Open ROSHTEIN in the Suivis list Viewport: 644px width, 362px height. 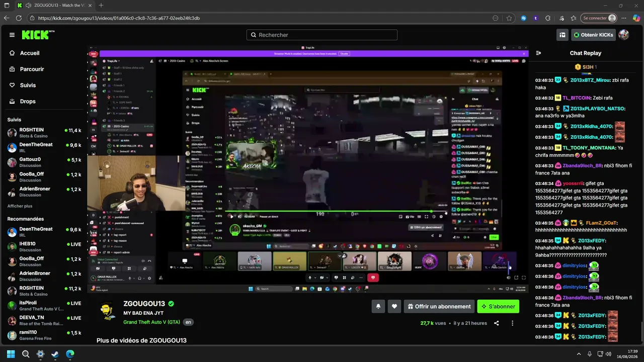[44, 133]
